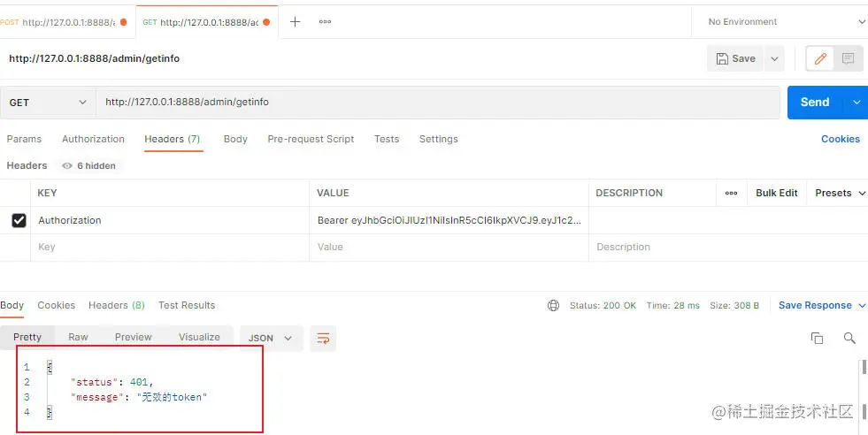Click the empty Key input cell
Screen dimensions: 868x435
click(x=170, y=248)
